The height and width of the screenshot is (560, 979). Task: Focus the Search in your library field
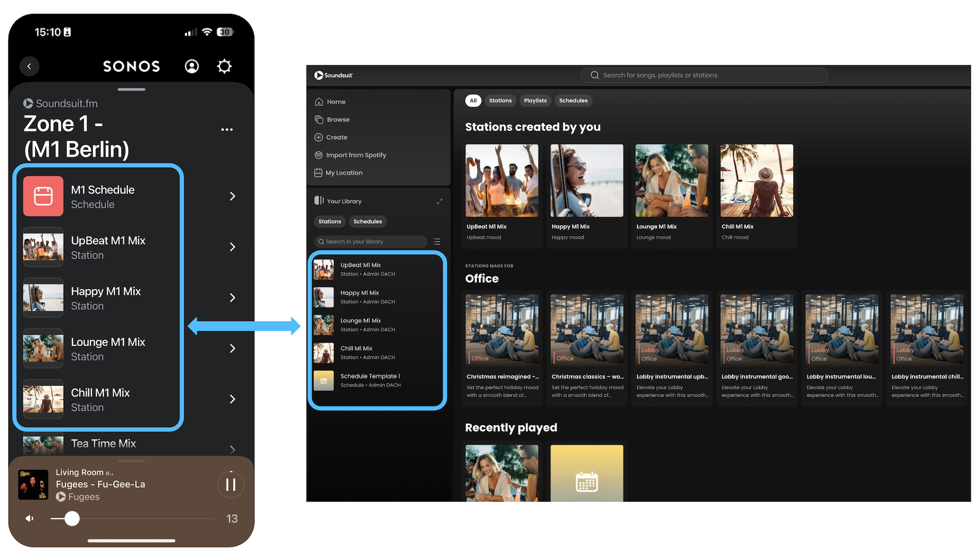pos(371,242)
